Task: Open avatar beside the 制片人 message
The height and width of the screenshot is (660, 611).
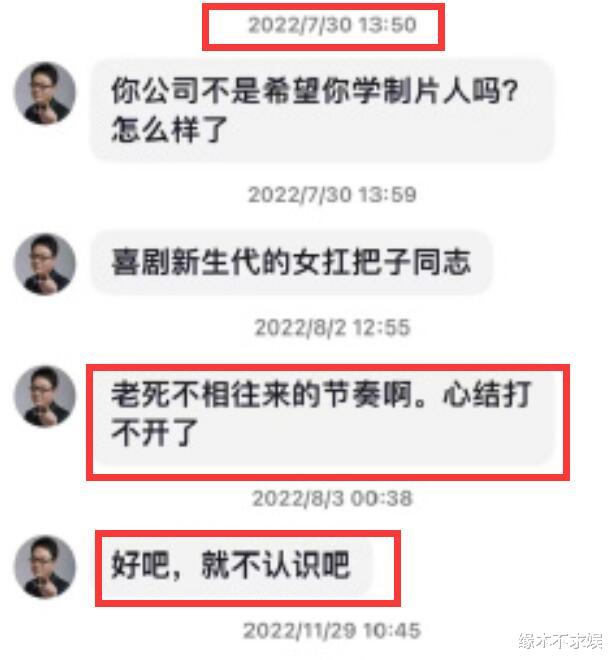Action: pyautogui.click(x=45, y=93)
